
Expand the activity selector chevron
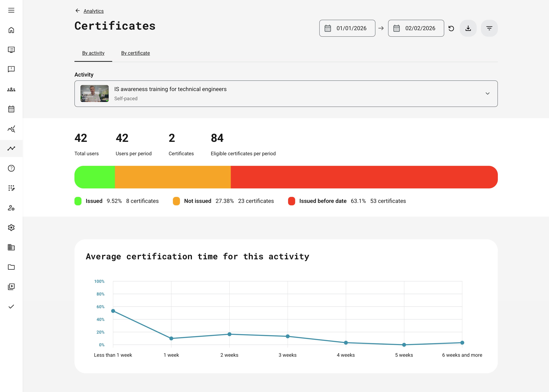488,94
